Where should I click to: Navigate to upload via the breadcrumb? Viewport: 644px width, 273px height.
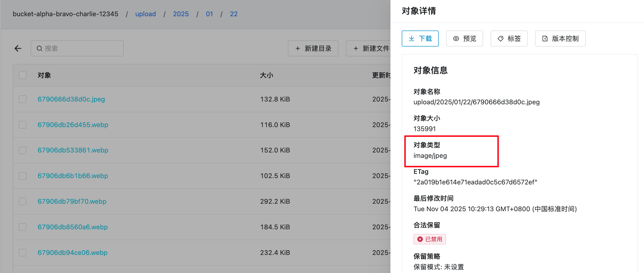[146, 14]
